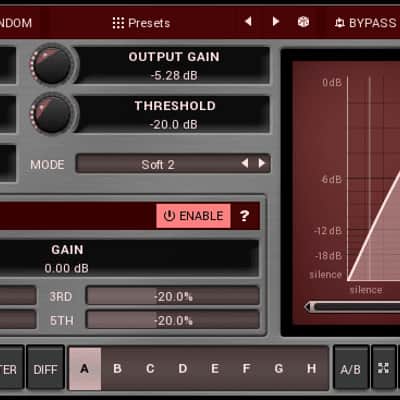Click the GAIN 0.00 dB field

tap(129, 258)
